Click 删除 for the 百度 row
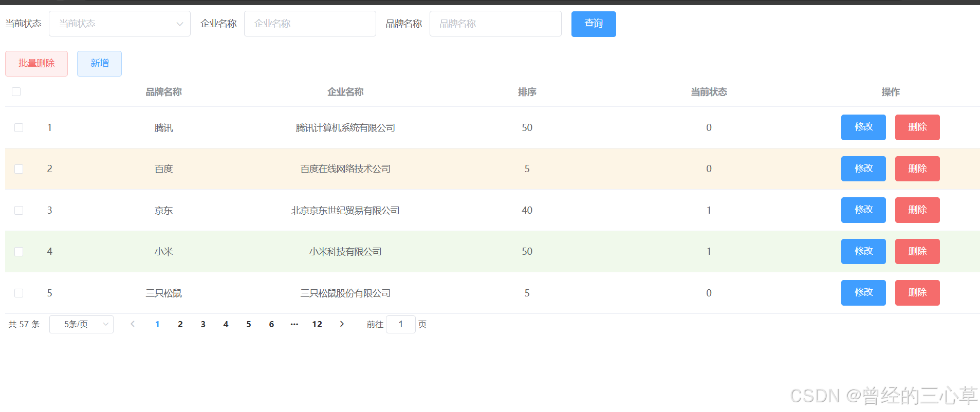The height and width of the screenshot is (412, 980). (917, 168)
